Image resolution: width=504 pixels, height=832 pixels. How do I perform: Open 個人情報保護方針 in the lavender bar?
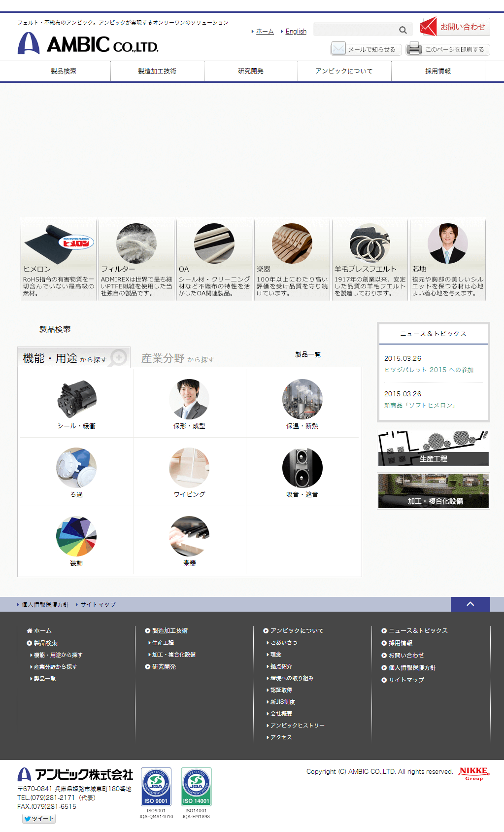pos(45,604)
